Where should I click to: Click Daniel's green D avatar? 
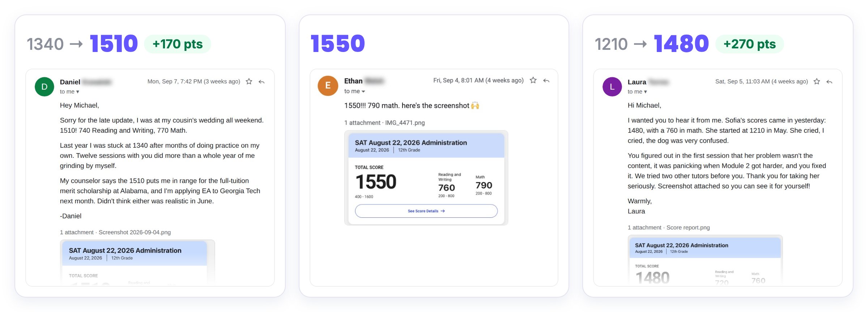click(44, 87)
